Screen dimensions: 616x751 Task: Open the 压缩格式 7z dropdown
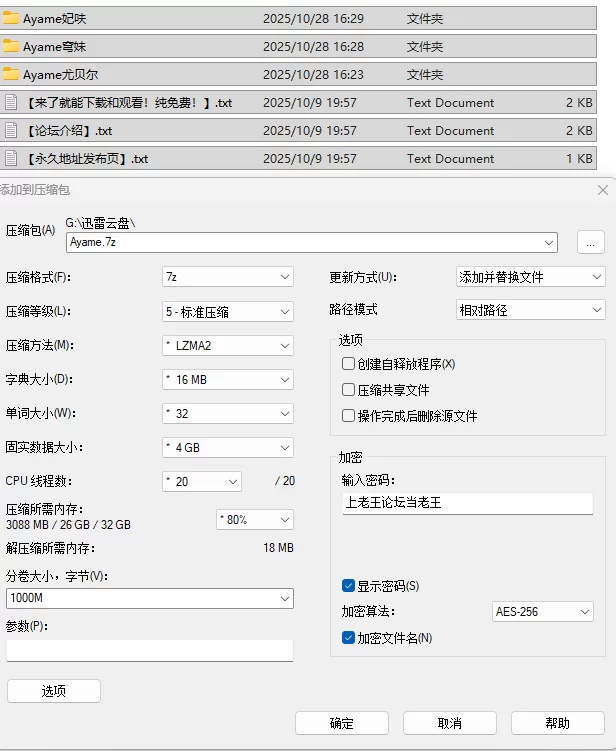point(228,277)
